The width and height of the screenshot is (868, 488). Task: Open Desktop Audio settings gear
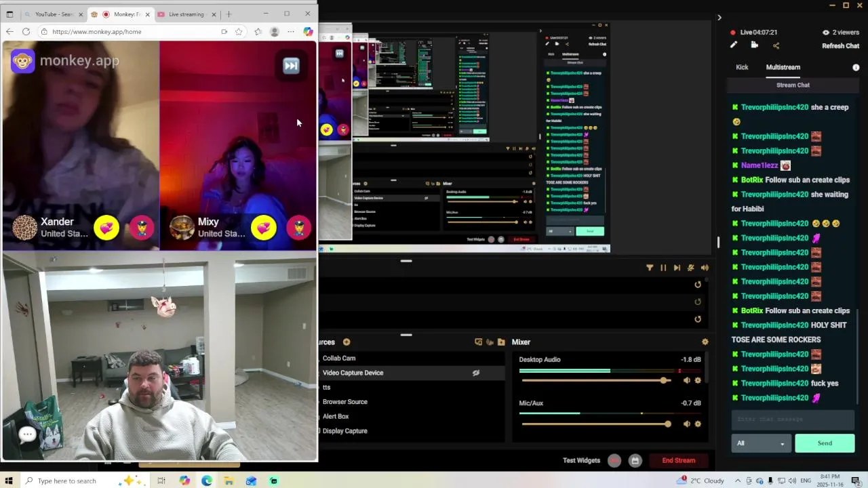[698, 381]
